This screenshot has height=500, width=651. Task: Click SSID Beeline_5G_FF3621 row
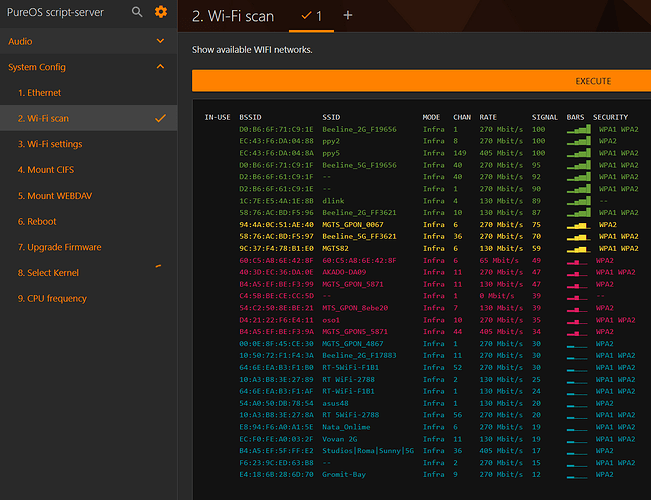point(359,236)
